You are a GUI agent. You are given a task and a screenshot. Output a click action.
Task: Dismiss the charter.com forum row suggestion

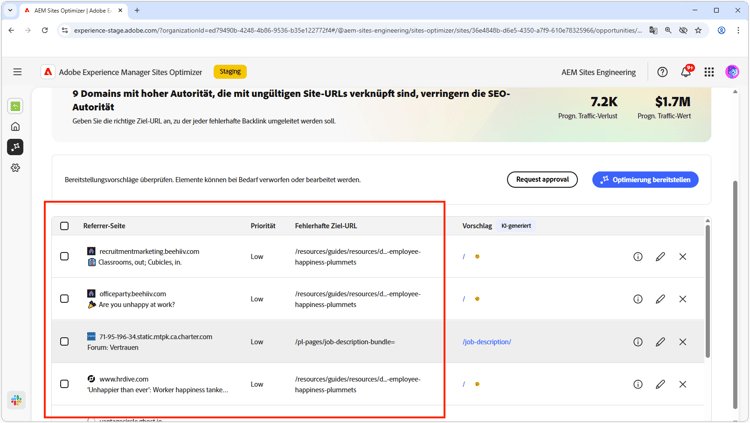pyautogui.click(x=683, y=342)
